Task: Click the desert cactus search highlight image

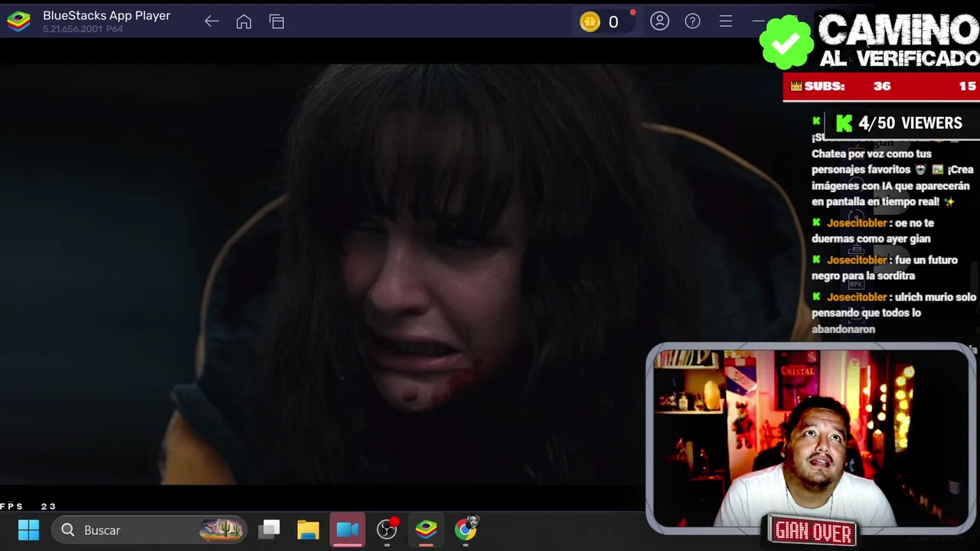Action: 221,529
